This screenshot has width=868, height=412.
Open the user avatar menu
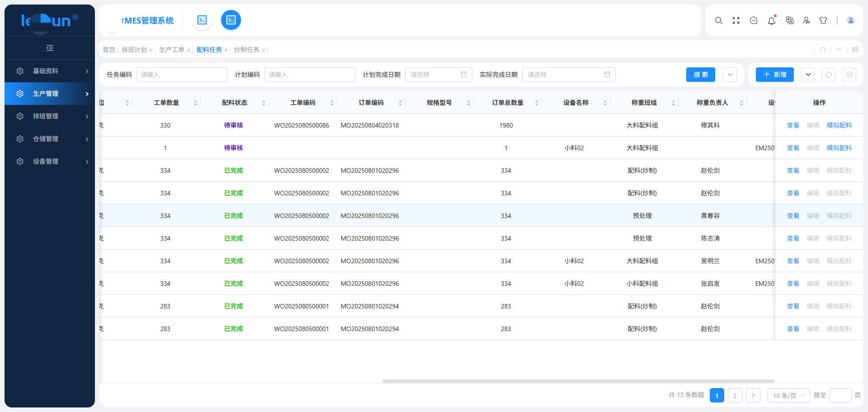click(x=850, y=20)
